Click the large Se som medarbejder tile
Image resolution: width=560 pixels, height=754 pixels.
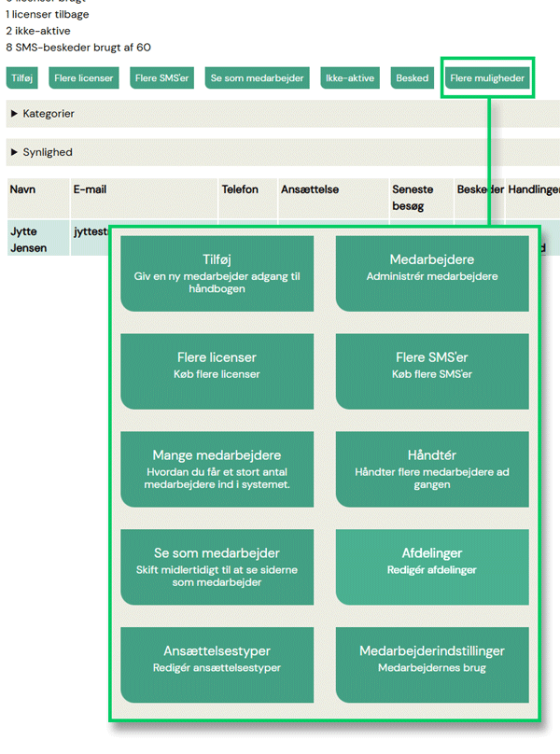(217, 567)
